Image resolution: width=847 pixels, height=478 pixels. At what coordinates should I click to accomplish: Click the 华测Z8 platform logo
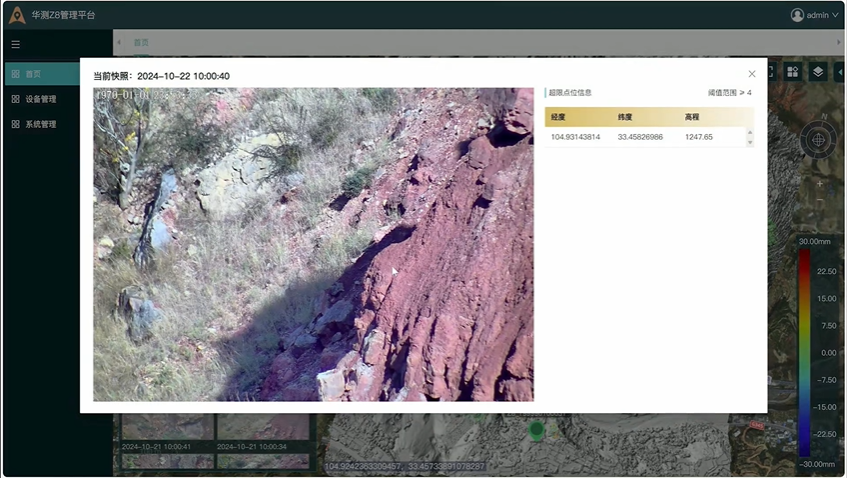[17, 15]
